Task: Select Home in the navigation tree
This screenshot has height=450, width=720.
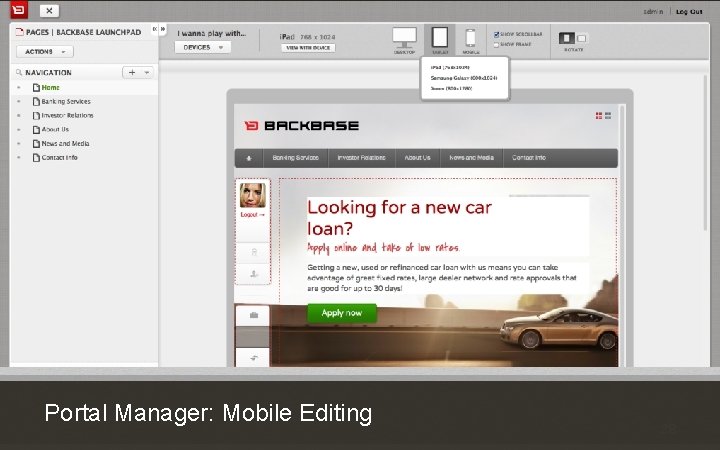Action: click(x=51, y=87)
